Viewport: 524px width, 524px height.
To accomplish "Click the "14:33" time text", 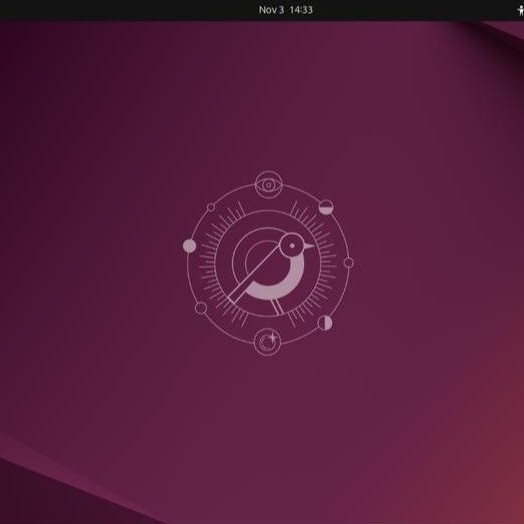I will (x=301, y=10).
